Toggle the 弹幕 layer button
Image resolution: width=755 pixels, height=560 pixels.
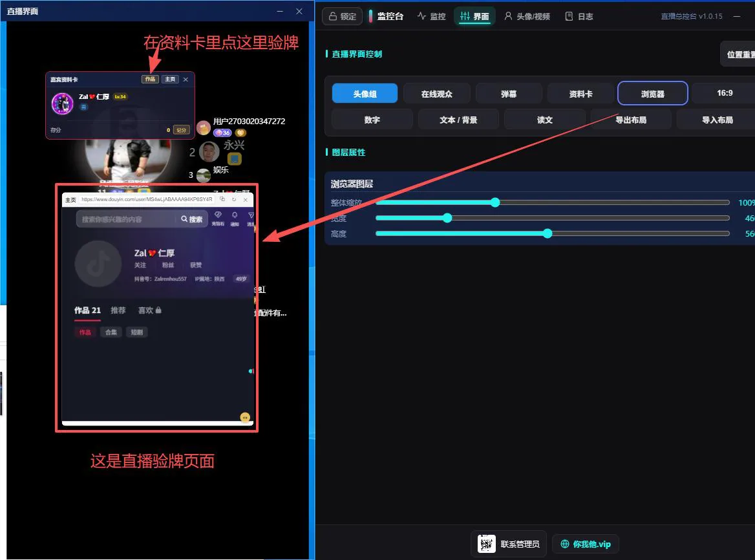coord(509,93)
